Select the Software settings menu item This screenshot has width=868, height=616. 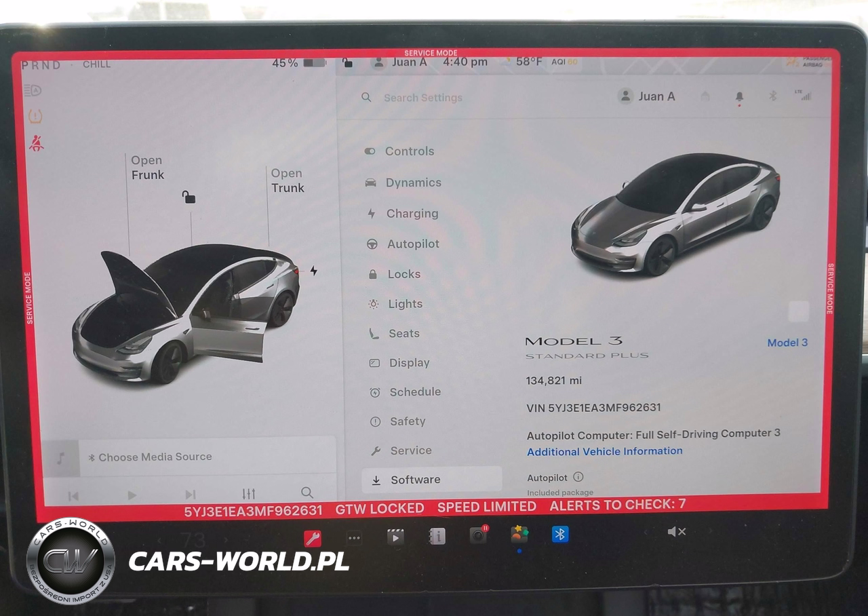415,480
